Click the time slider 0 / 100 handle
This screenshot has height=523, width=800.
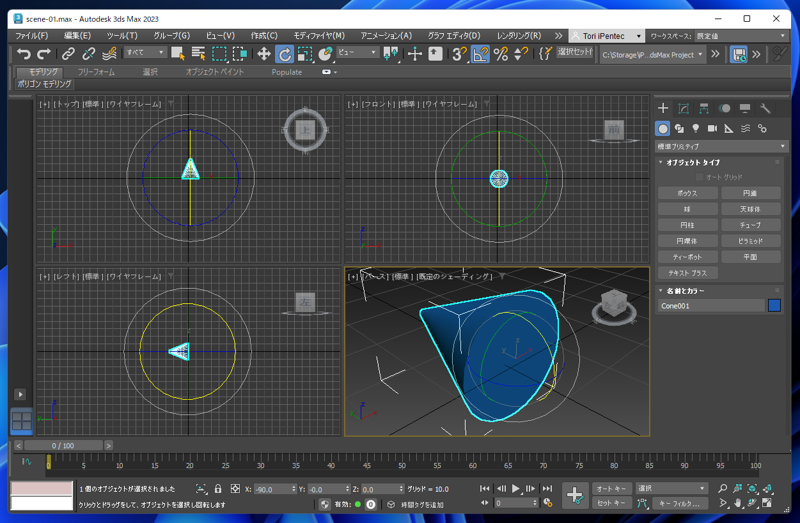point(63,445)
